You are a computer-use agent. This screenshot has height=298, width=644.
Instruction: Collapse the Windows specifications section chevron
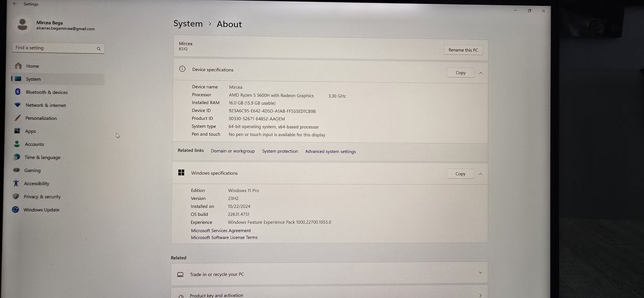coord(480,174)
